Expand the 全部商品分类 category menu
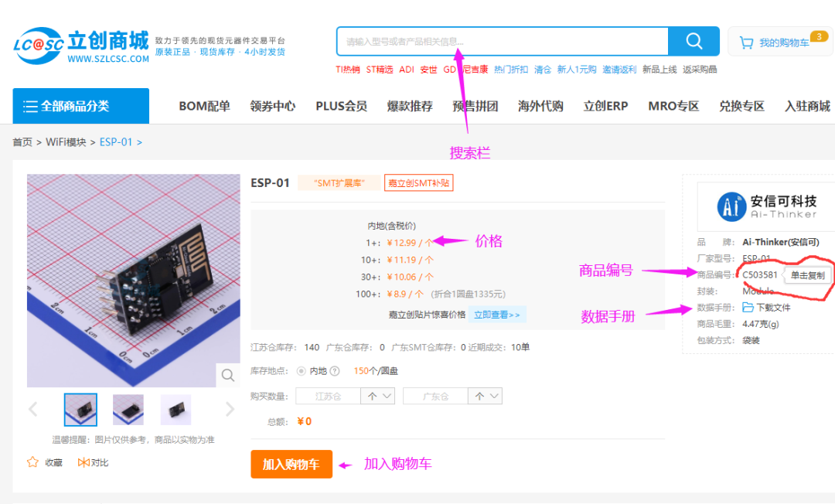 tap(81, 106)
